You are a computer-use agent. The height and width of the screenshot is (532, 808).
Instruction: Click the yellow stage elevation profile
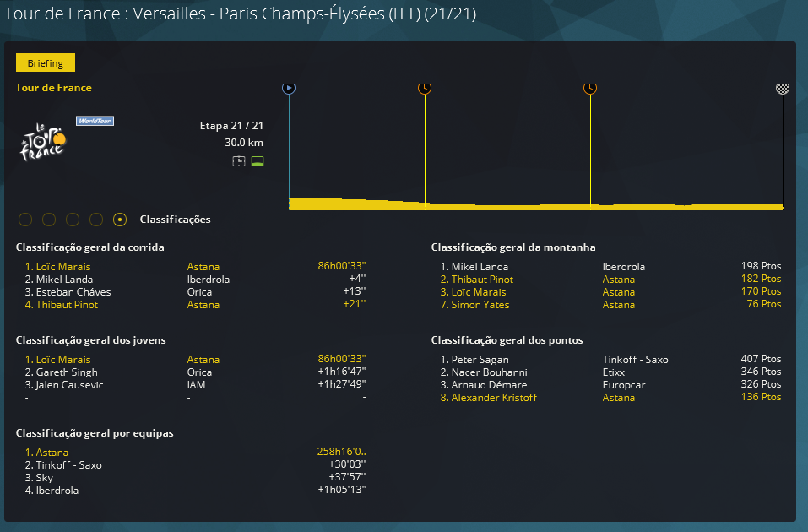pos(536,204)
